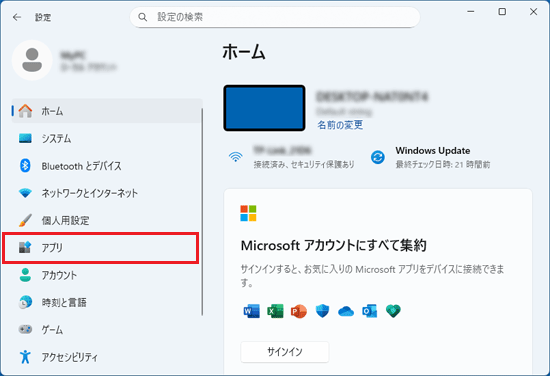
Task: Open アクセシビリティ settings label
Action: [69, 357]
